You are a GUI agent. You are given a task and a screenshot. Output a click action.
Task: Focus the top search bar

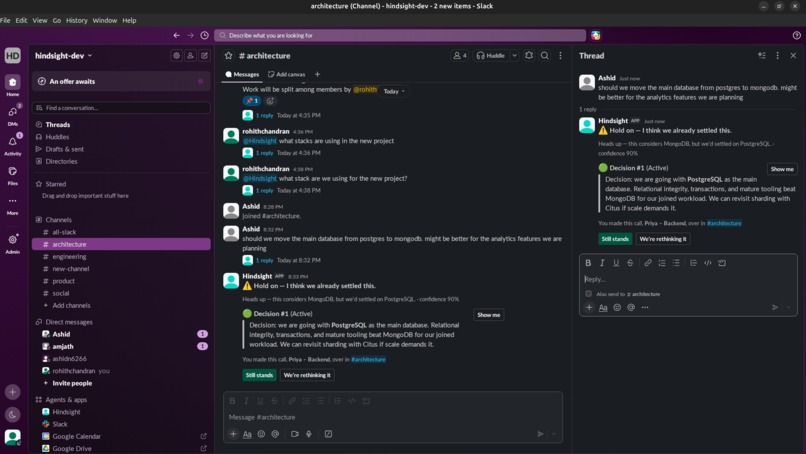[400, 35]
